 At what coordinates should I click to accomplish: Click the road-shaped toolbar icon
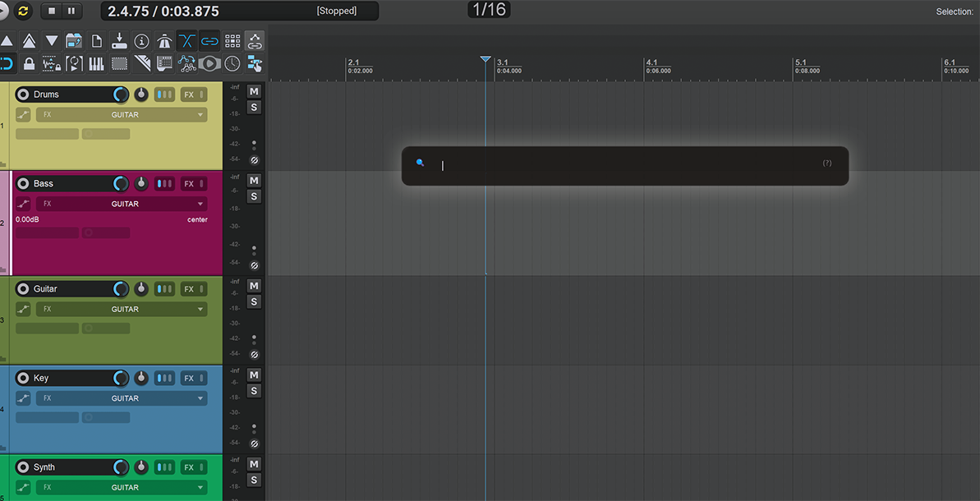pos(164,41)
